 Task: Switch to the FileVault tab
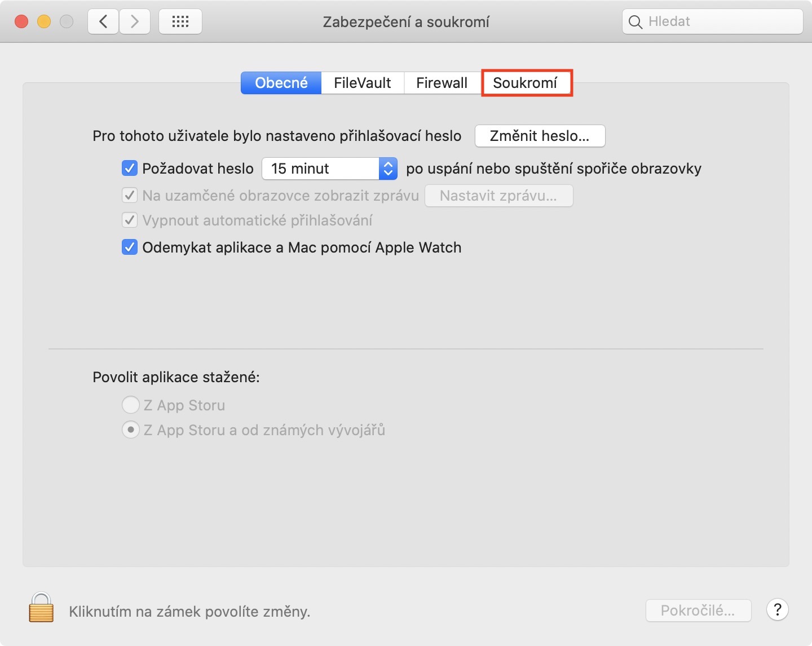(363, 83)
